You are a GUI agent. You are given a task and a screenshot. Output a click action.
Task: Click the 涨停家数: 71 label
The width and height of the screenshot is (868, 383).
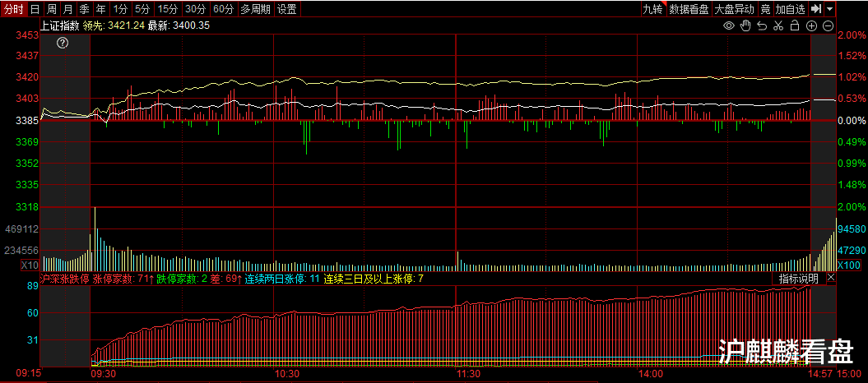(x=123, y=279)
